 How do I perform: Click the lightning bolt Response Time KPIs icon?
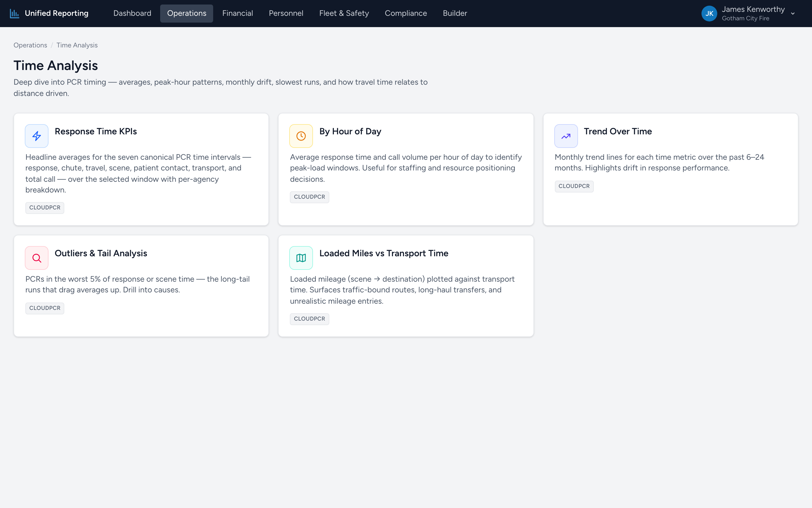[x=37, y=136]
